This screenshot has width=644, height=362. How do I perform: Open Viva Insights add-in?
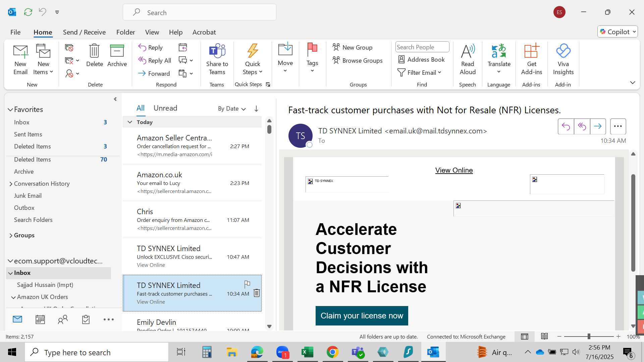(x=563, y=60)
